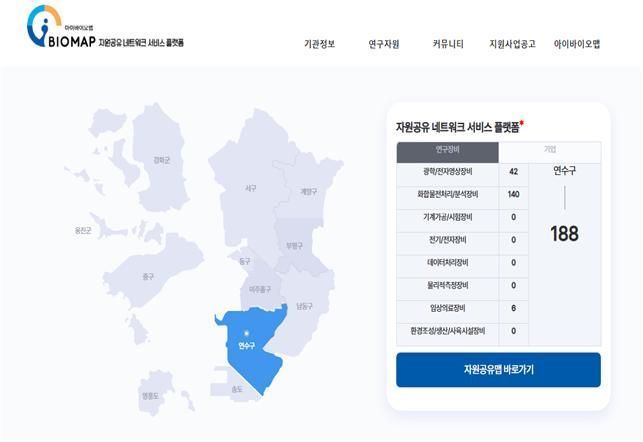The width and height of the screenshot is (643, 442).
Task: Click the 화합물전처리/분석장비 row
Action: [447, 194]
